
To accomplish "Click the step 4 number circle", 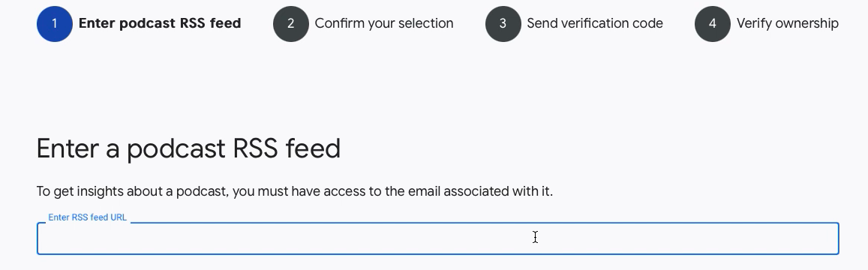I will pos(713,24).
